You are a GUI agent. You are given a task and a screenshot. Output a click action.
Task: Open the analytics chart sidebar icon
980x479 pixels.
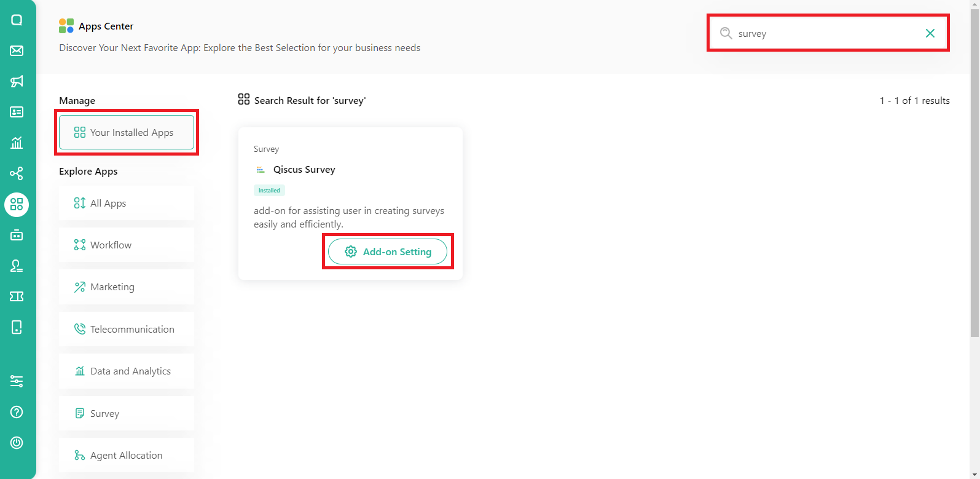click(x=17, y=143)
